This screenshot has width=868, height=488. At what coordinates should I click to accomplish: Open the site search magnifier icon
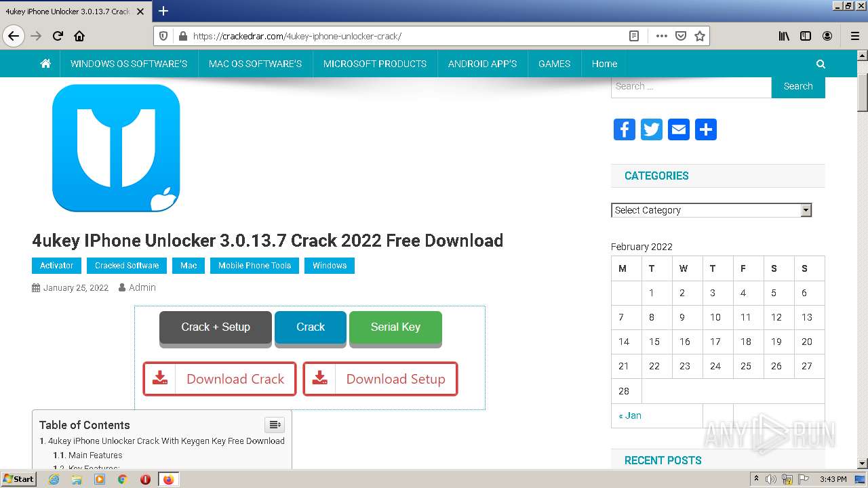pyautogui.click(x=821, y=64)
